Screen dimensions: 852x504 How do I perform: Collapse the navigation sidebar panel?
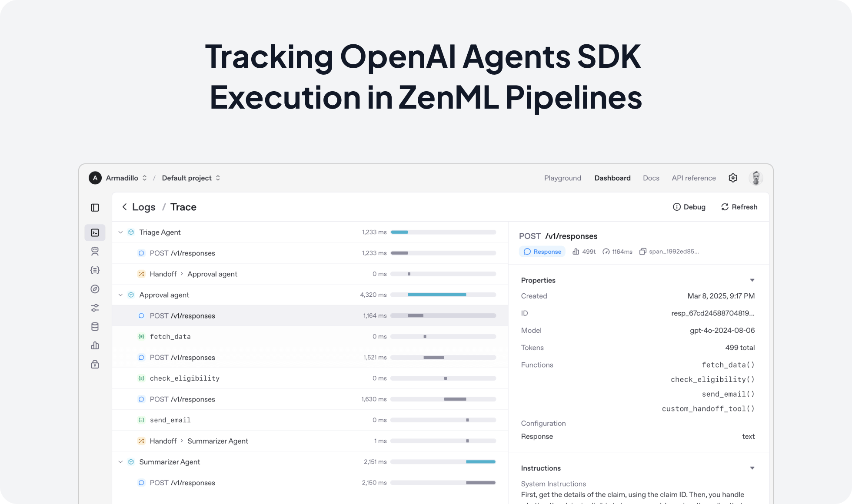[95, 208]
